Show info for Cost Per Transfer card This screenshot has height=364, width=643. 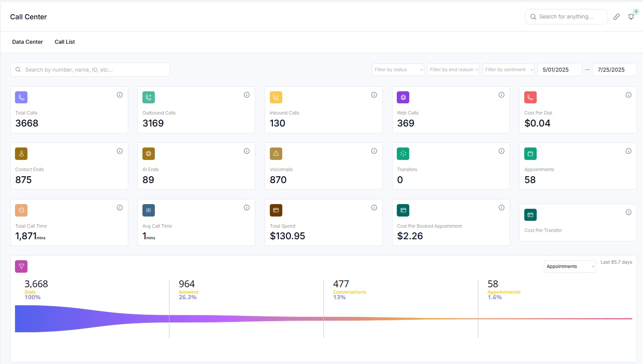pyautogui.click(x=628, y=212)
